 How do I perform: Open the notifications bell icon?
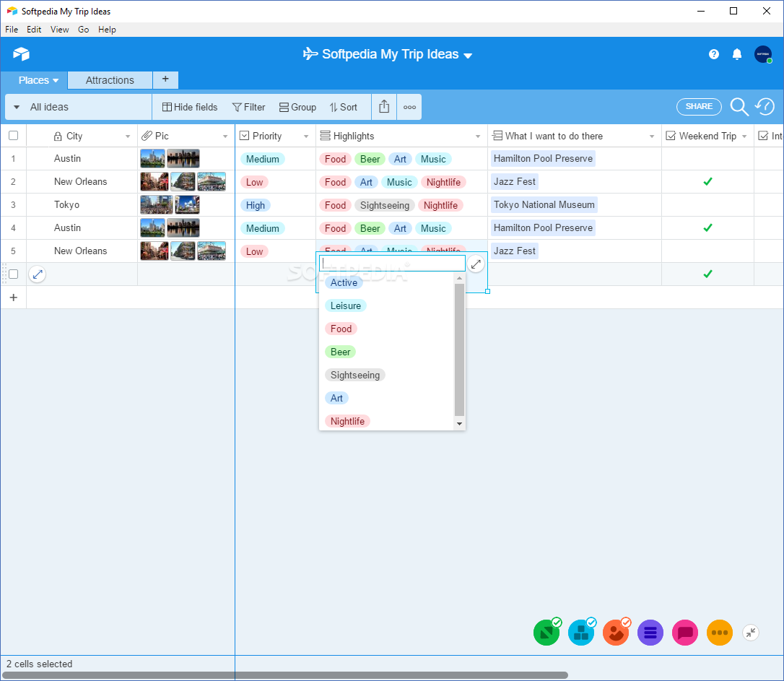click(x=736, y=54)
